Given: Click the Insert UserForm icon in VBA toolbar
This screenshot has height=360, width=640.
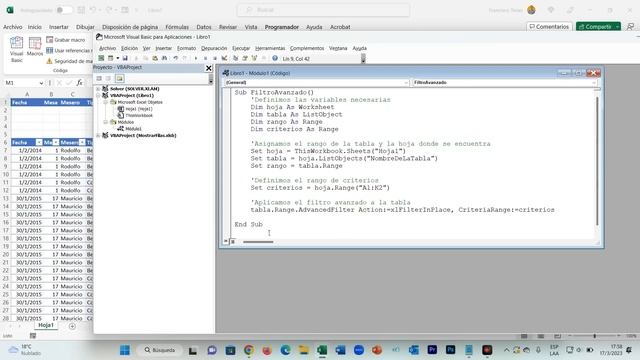Looking at the screenshot, I should point(110,58).
